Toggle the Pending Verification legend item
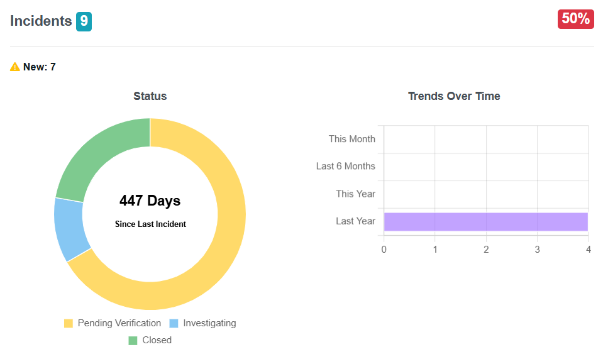This screenshot has height=364, width=603. [x=119, y=323]
